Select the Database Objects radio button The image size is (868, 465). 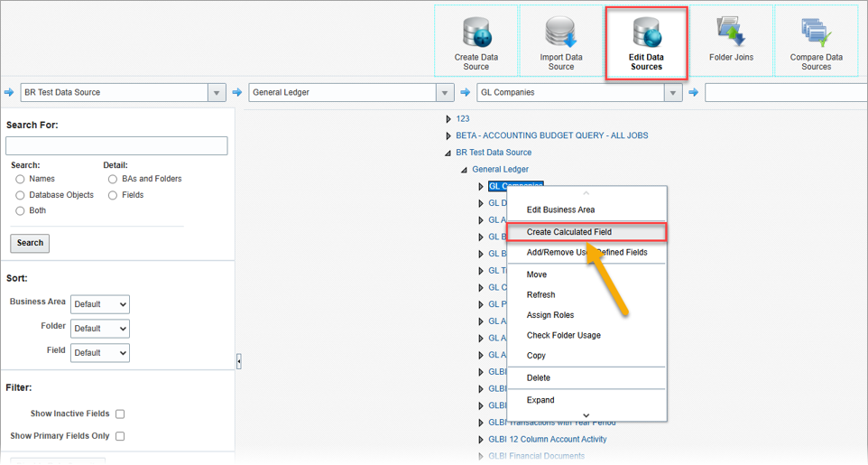pos(21,195)
